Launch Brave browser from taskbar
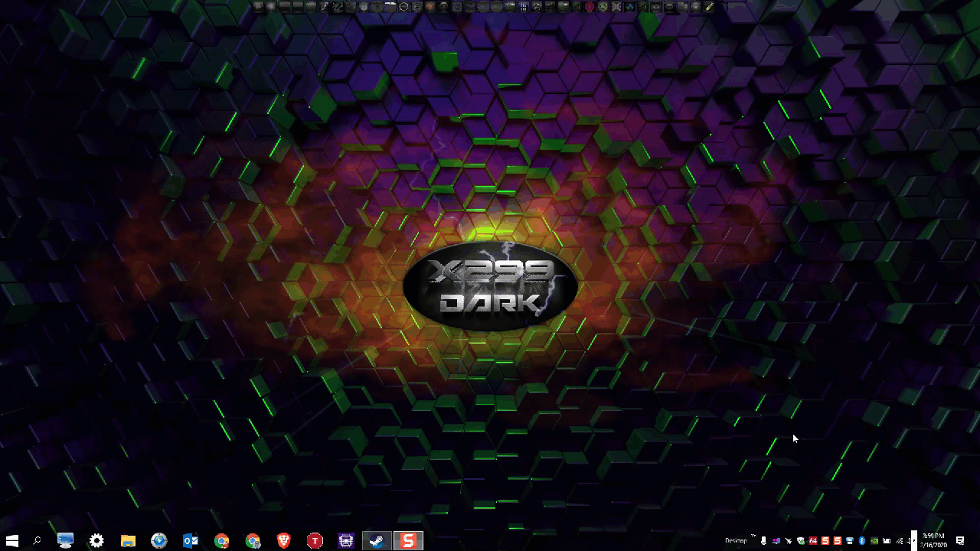The image size is (980, 551). click(283, 541)
